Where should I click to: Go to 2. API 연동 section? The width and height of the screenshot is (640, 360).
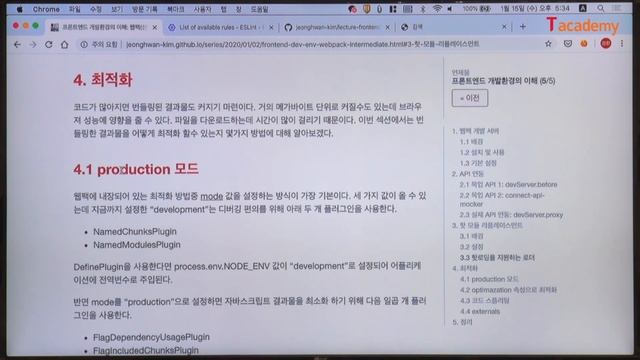tap(467, 174)
